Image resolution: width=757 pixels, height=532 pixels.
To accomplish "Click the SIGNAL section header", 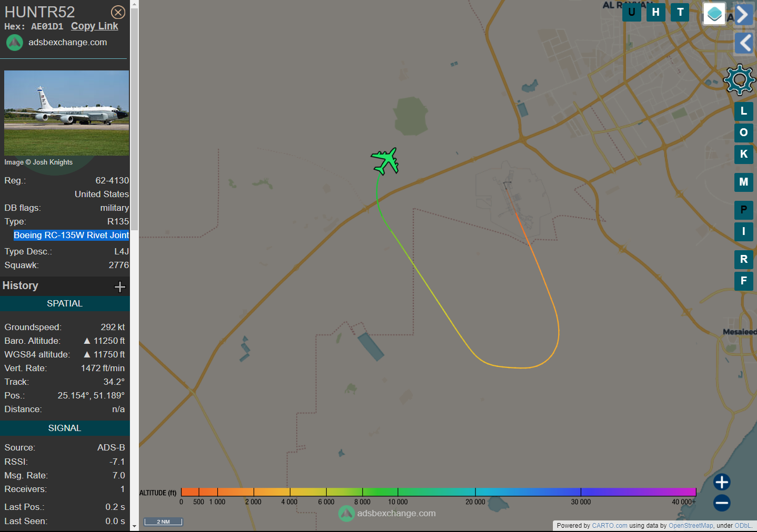I will pos(65,428).
